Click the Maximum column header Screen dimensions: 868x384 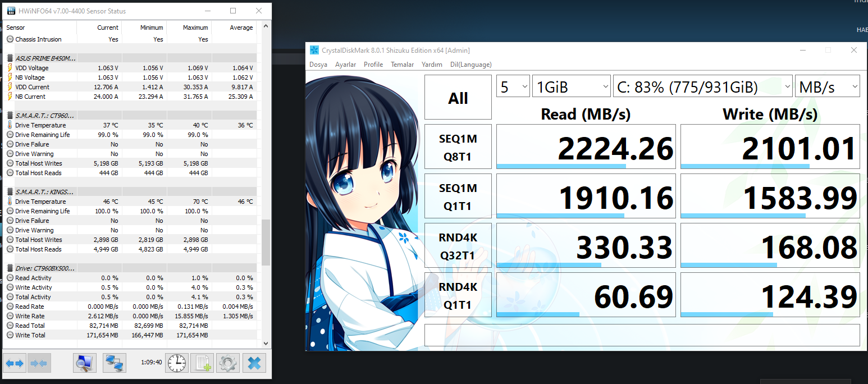[189, 28]
